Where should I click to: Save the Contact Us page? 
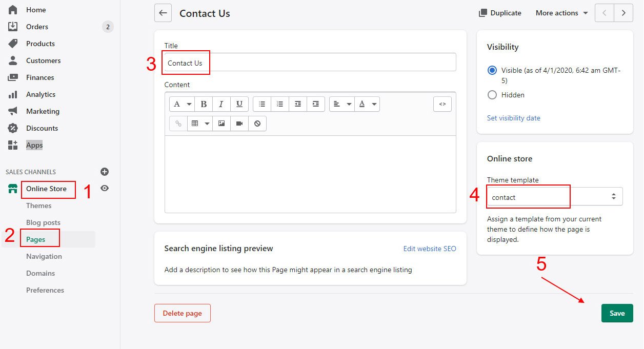[617, 313]
